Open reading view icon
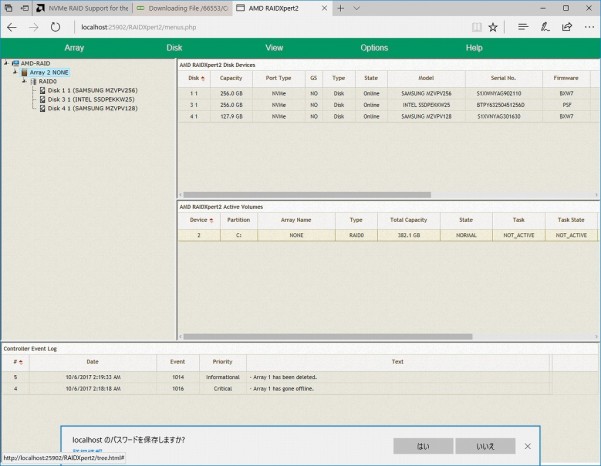The height and width of the screenshot is (466, 601). [x=476, y=27]
